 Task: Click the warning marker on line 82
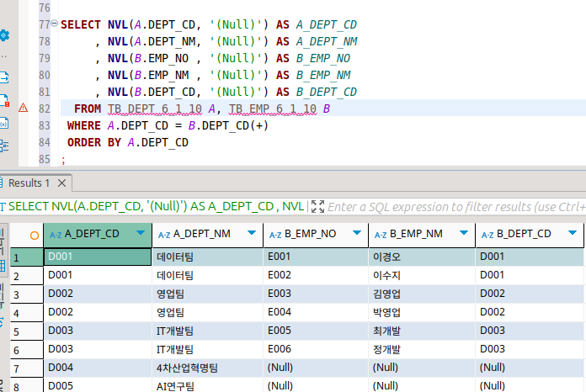tap(23, 109)
